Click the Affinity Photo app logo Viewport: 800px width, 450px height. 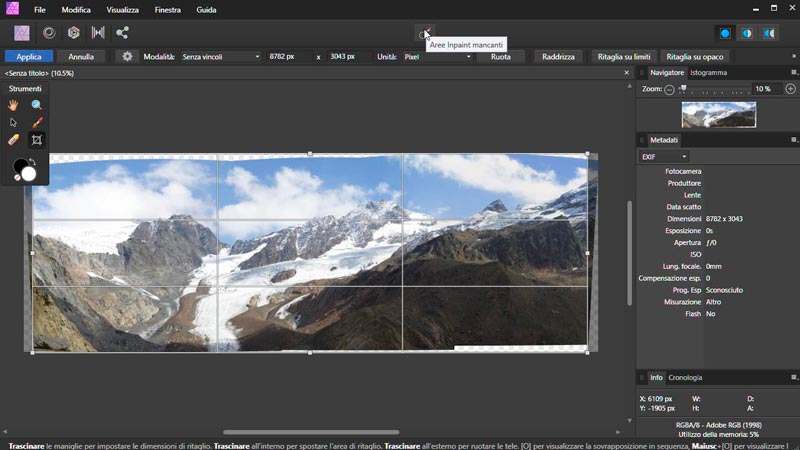pos(12,8)
